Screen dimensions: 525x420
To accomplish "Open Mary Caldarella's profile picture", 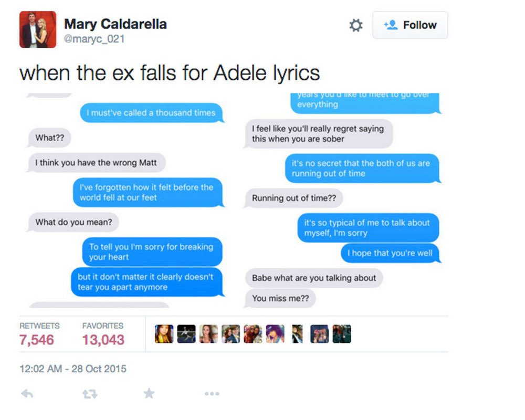I will click(x=38, y=29).
